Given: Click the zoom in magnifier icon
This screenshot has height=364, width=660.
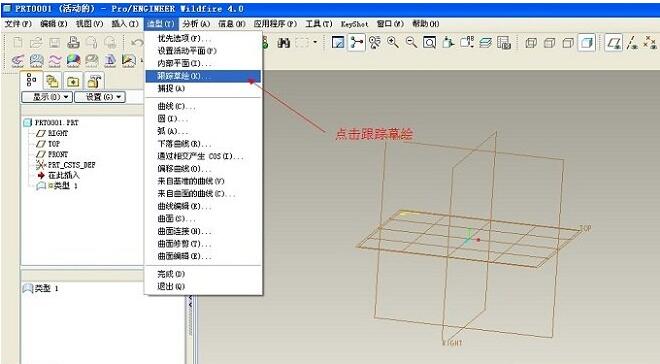Looking at the screenshot, I should pos(393,43).
